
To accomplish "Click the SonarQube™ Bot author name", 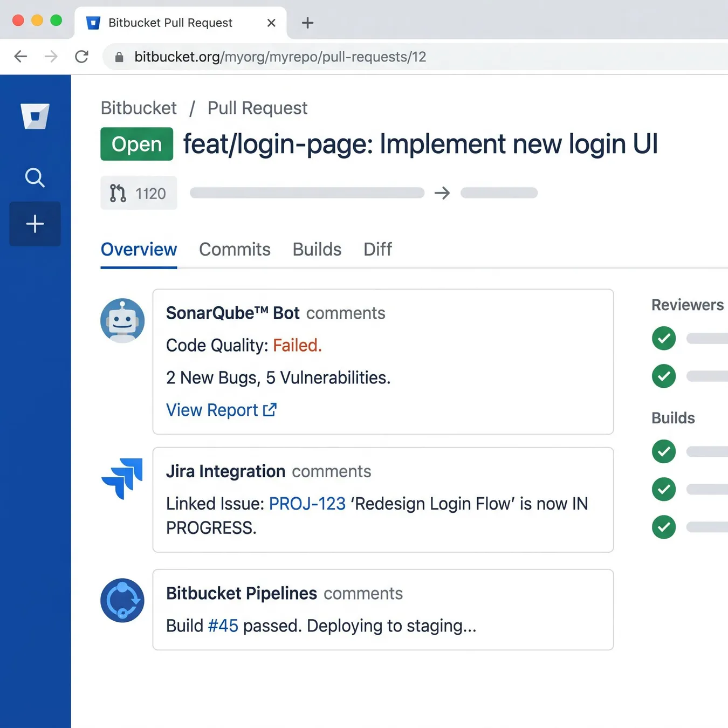I will click(232, 313).
